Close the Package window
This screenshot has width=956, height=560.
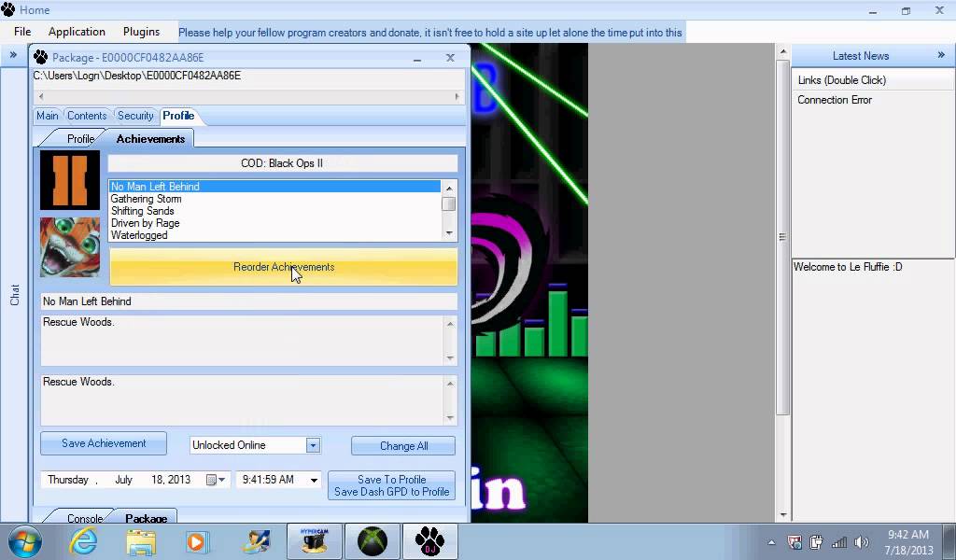450,58
